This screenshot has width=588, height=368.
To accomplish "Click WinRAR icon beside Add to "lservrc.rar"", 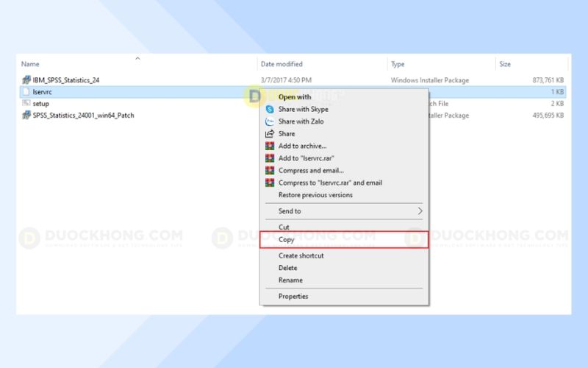I will (x=270, y=158).
